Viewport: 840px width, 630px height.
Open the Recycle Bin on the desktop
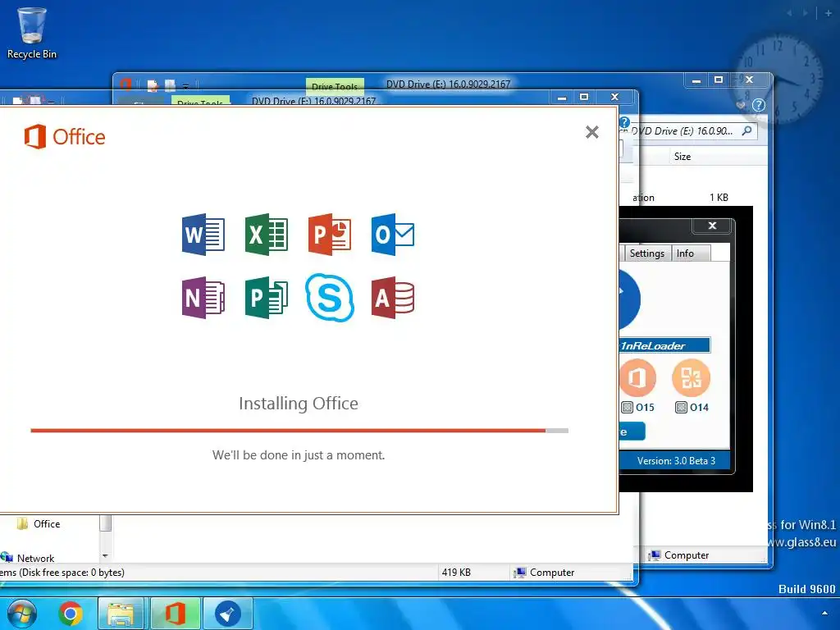tap(32, 32)
